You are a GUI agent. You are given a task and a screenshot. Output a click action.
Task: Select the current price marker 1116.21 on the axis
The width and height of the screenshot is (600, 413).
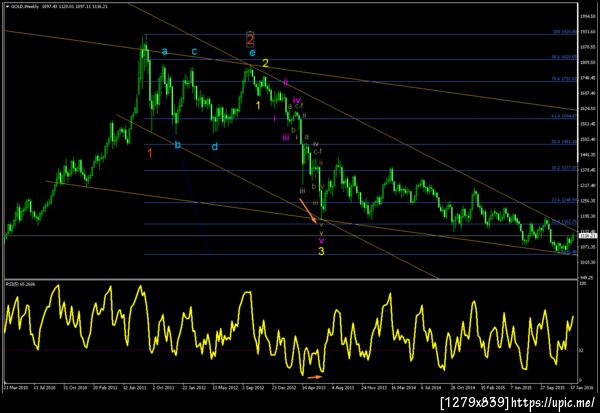[x=588, y=236]
